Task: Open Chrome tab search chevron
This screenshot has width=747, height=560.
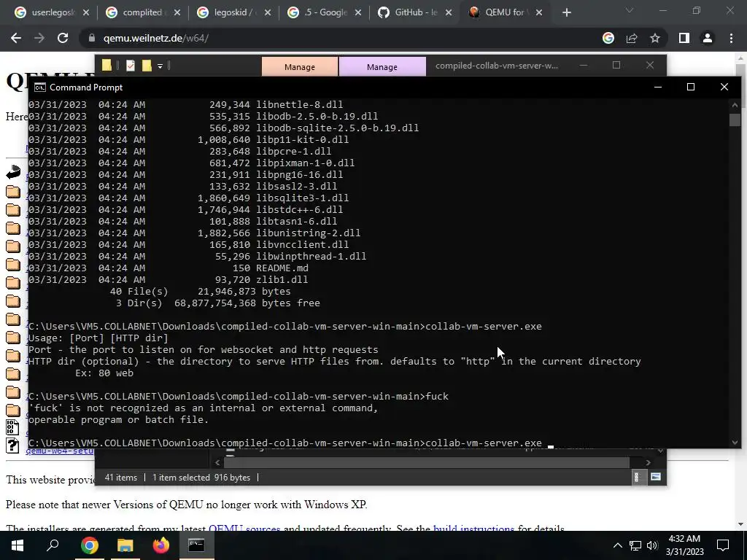Action: click(x=630, y=10)
